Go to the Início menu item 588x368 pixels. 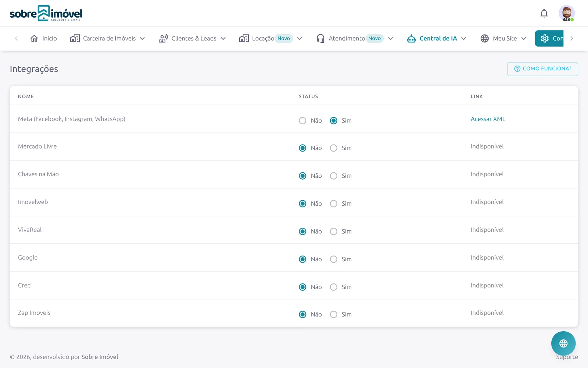pos(43,38)
